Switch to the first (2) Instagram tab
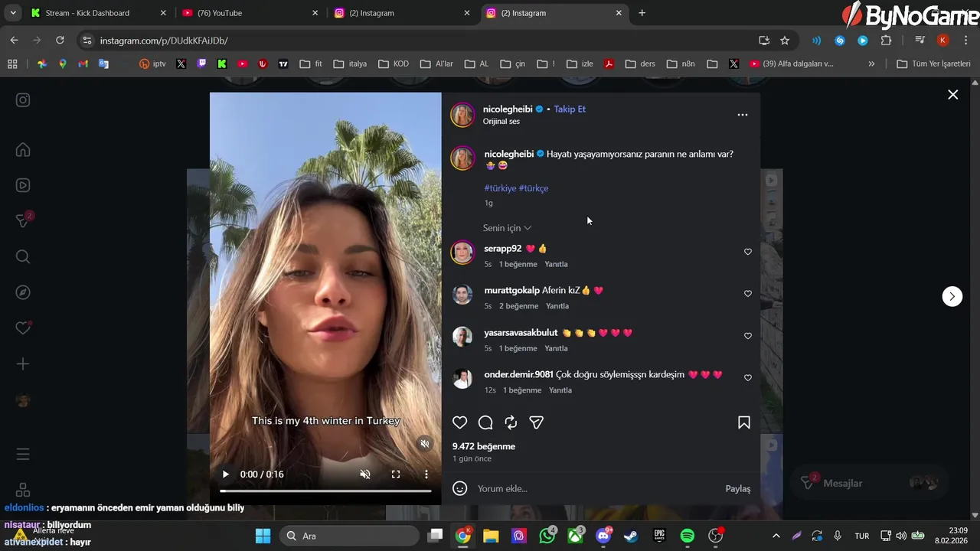980x551 pixels. pyautogui.click(x=402, y=13)
